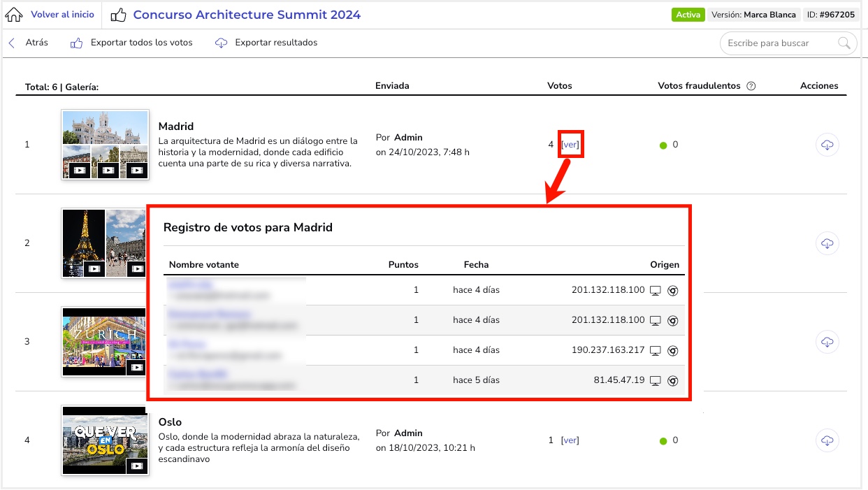Click the help icon beside Votos fraudulentos
This screenshot has width=868, height=490.
pyautogui.click(x=751, y=86)
